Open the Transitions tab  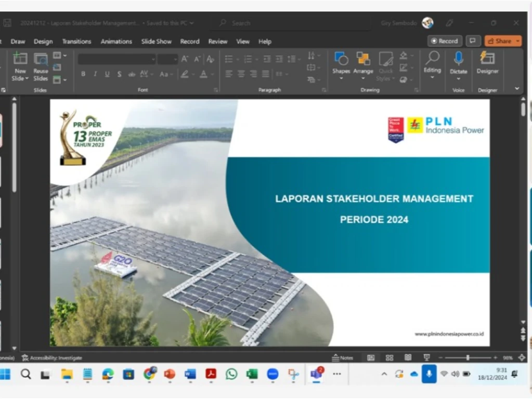(76, 42)
